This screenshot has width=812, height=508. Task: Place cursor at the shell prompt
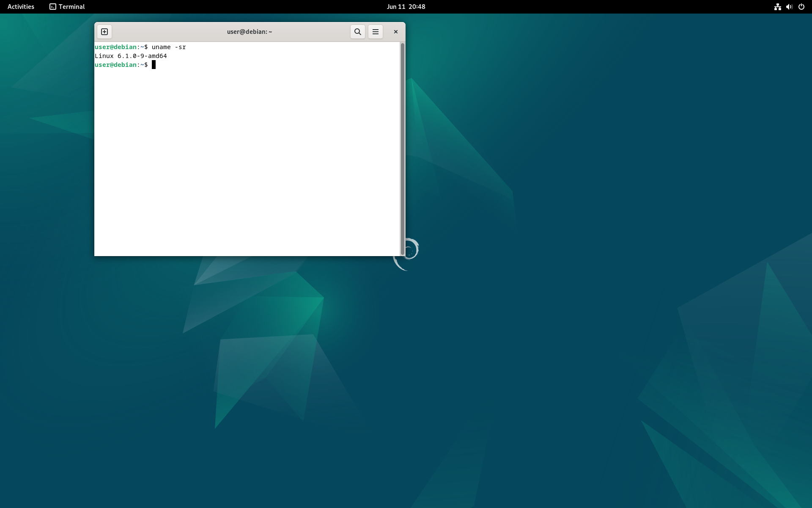(154, 65)
